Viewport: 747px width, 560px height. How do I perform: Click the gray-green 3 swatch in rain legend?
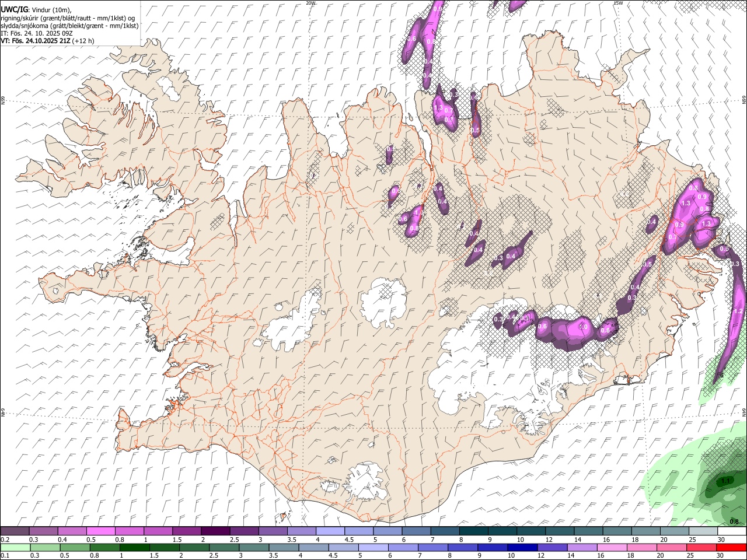tap(254, 547)
